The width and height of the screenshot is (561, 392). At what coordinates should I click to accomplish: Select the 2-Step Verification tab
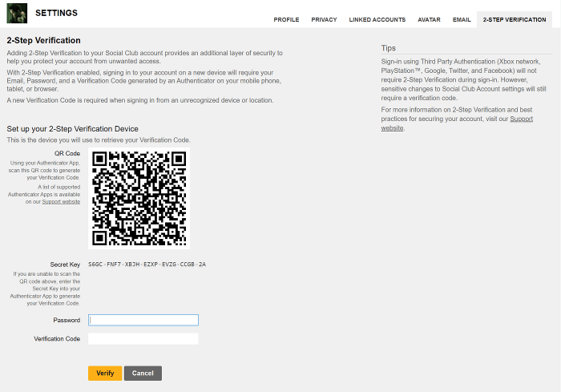click(515, 20)
